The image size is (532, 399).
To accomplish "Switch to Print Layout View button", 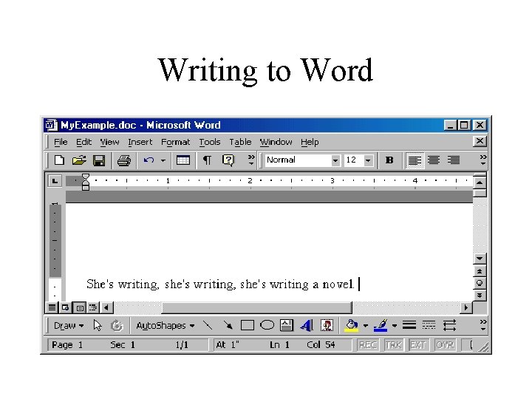I will click(80, 307).
